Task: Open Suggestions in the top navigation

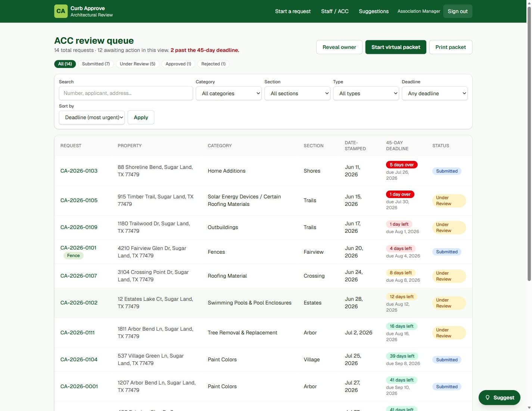Action: [x=374, y=11]
